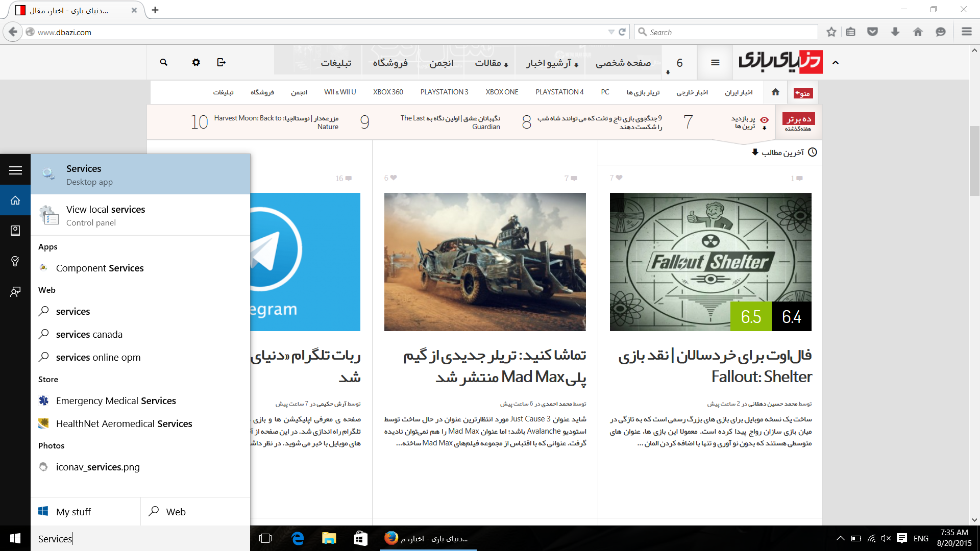
Task: Click the page's vertical scrollbar thumb
Action: tap(974, 161)
